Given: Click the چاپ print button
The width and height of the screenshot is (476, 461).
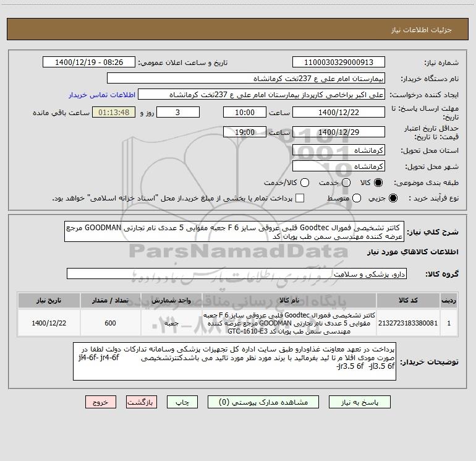Looking at the screenshot, I should click(x=182, y=402).
